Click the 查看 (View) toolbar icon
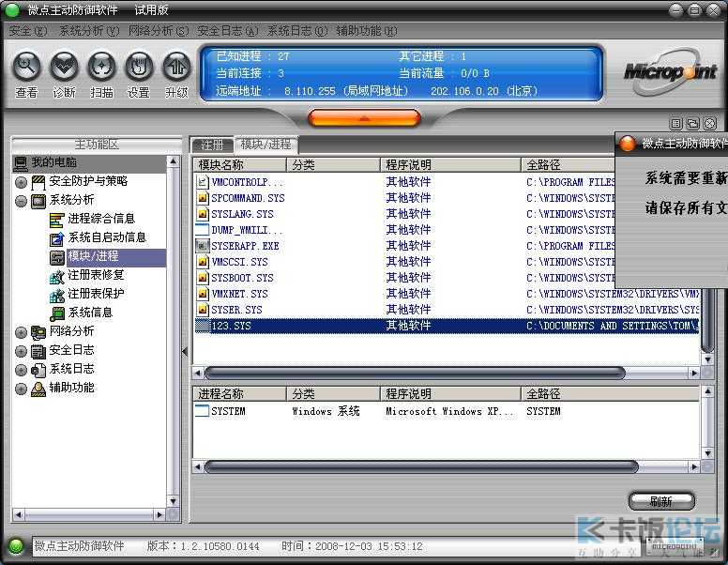728x565 pixels. (26, 68)
